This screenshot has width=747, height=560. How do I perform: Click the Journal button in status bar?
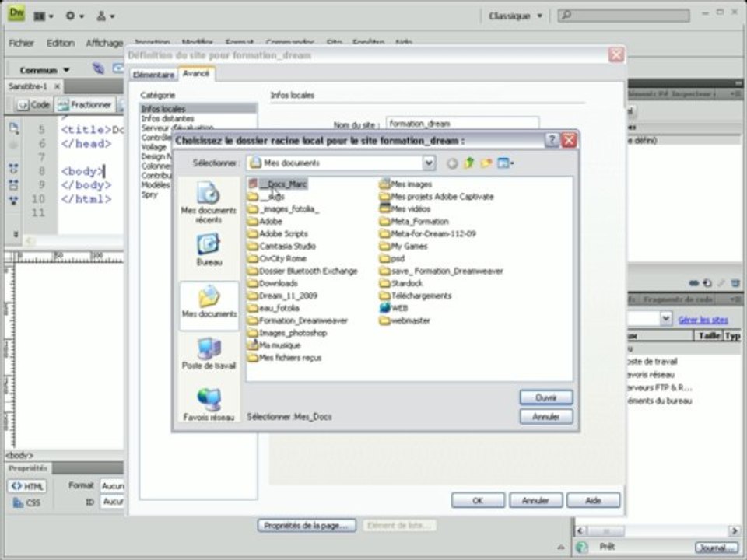tap(716, 548)
